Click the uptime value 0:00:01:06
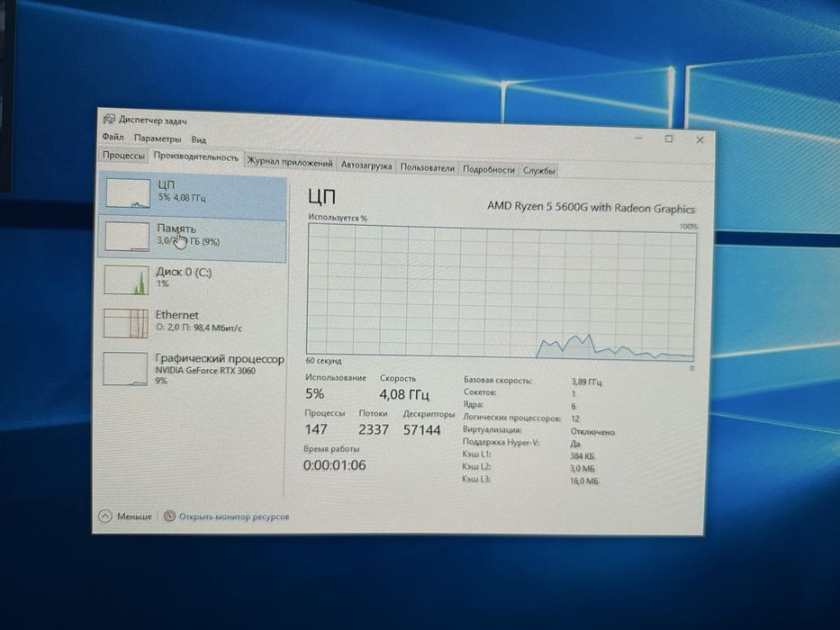The width and height of the screenshot is (840, 630). coord(335,465)
